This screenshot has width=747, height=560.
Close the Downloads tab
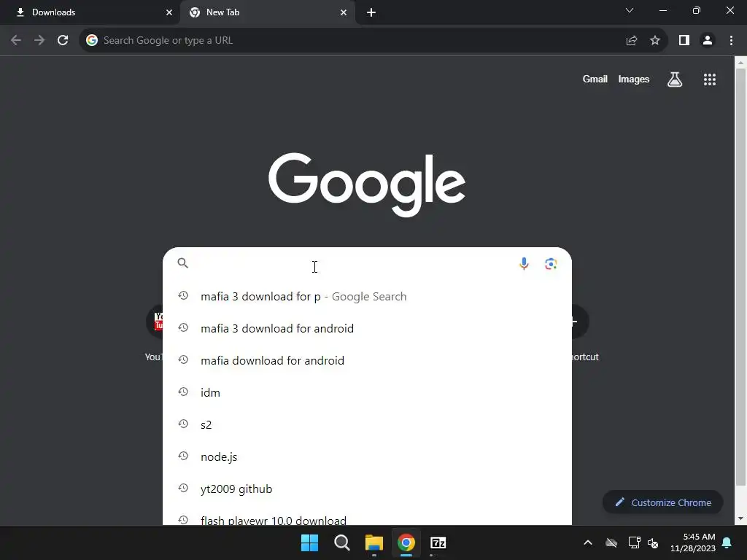(169, 12)
